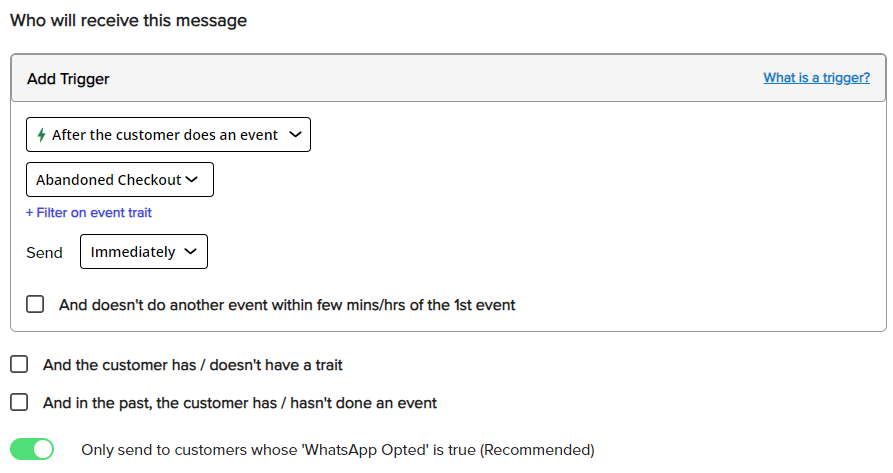893x473 pixels.
Task: Disable the WhatsApp Opted toggle switch
Action: click(32, 449)
